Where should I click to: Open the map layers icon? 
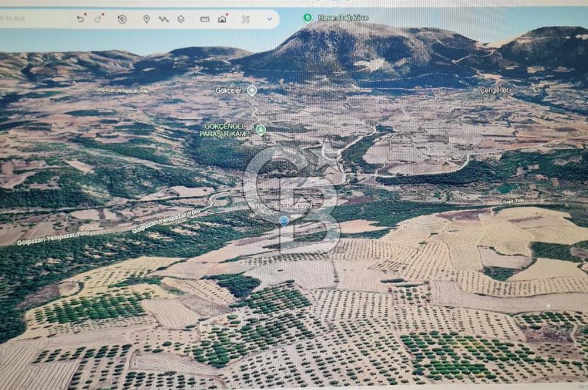(x=181, y=19)
